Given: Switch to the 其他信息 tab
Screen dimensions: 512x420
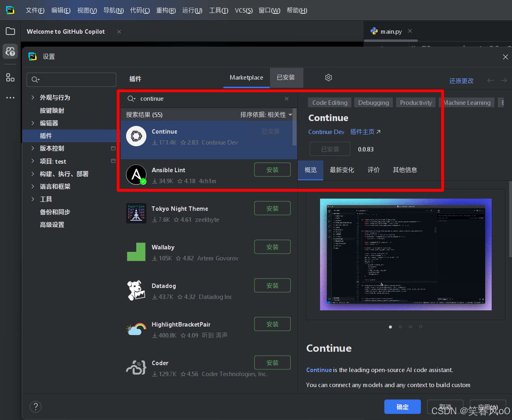Looking at the screenshot, I should (405, 170).
